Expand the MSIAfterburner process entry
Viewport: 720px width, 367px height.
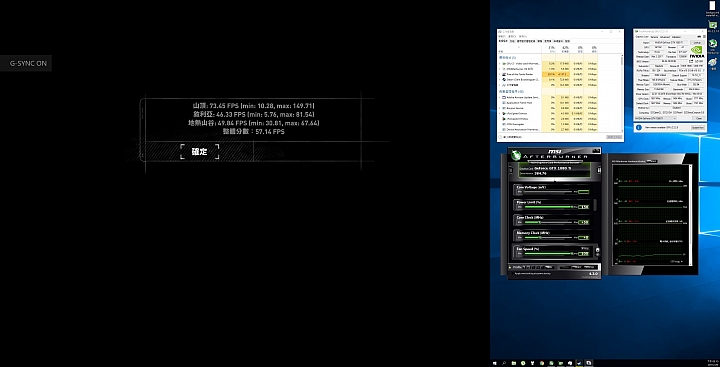[500, 69]
